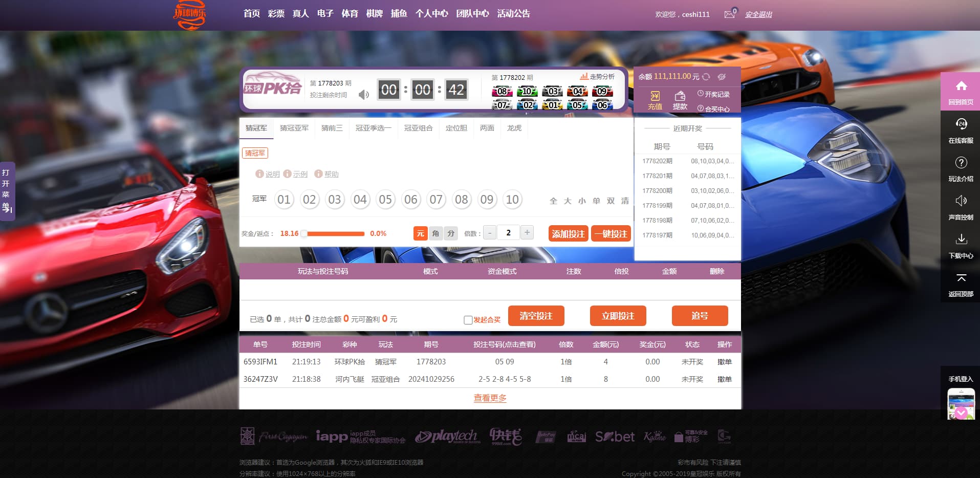
Task: Increase multiplier with plus button
Action: (x=527, y=232)
